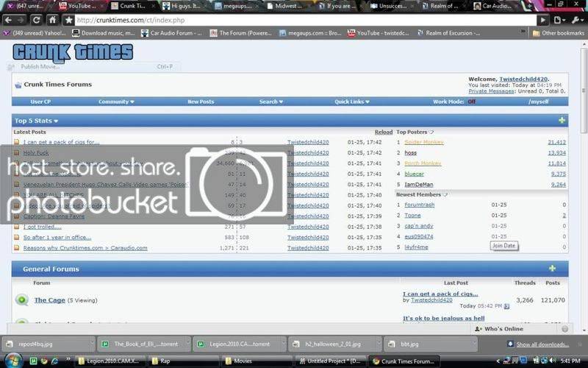588x368 pixels.
Task: Open /myself in the navbar
Action: click(x=539, y=102)
